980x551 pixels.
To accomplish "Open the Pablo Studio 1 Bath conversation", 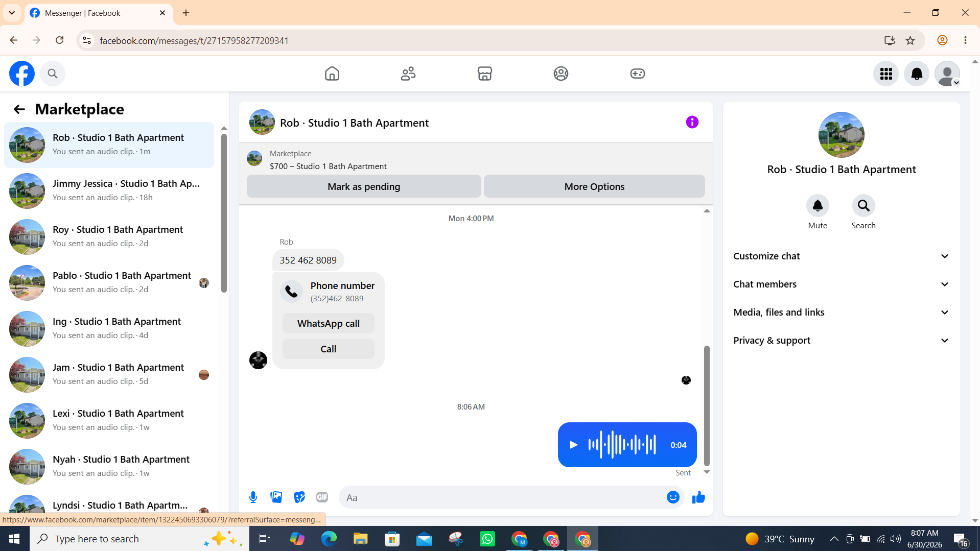I will [109, 283].
